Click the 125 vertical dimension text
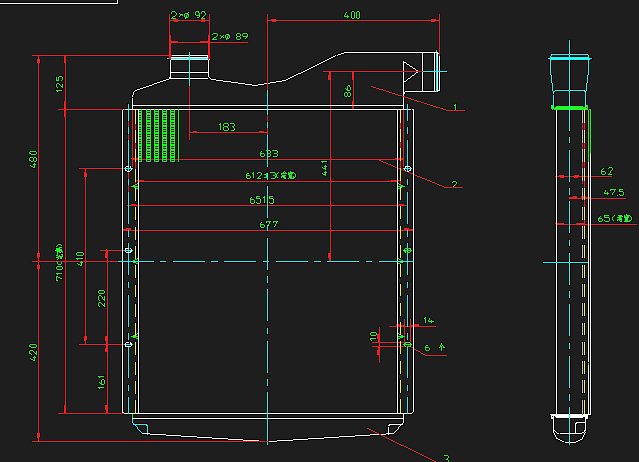 [59, 82]
